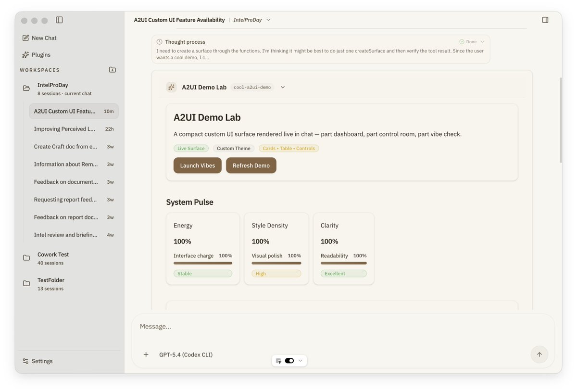Expand the IntelProDay workspace
Screen dimensions: 577x392
click(69, 89)
